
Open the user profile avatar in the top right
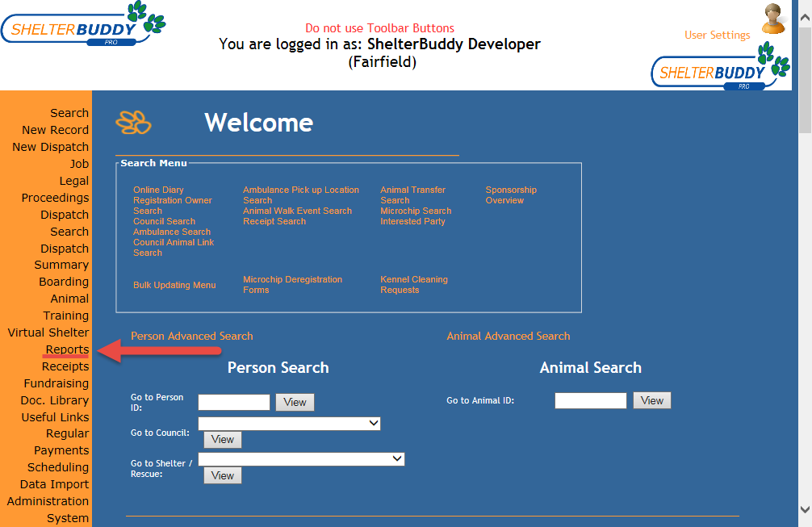[x=772, y=18]
